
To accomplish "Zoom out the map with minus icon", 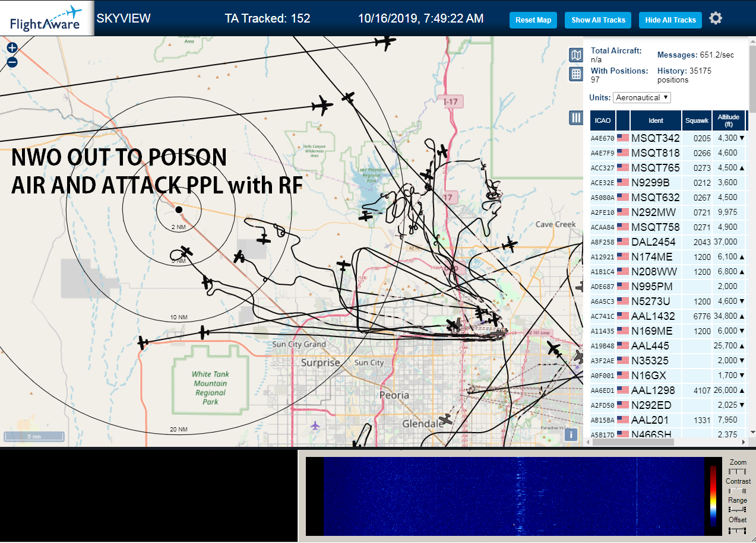I will tap(12, 62).
